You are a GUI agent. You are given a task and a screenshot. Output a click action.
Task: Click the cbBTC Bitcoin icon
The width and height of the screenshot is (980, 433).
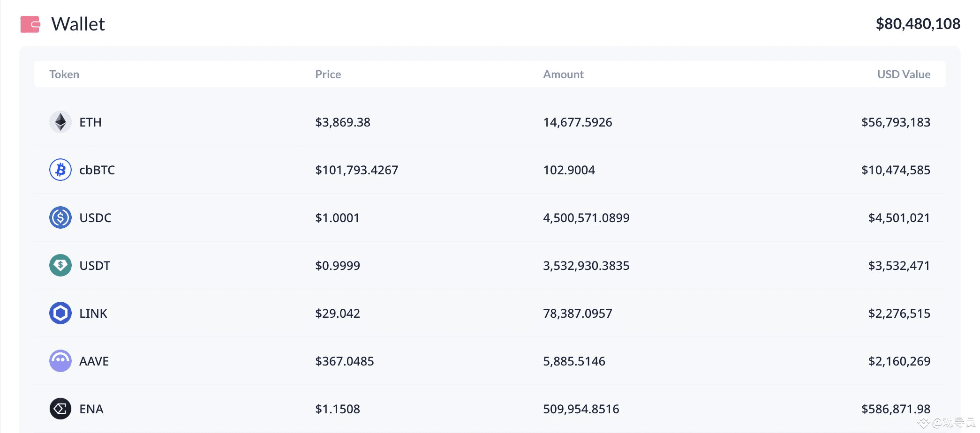[x=60, y=170]
